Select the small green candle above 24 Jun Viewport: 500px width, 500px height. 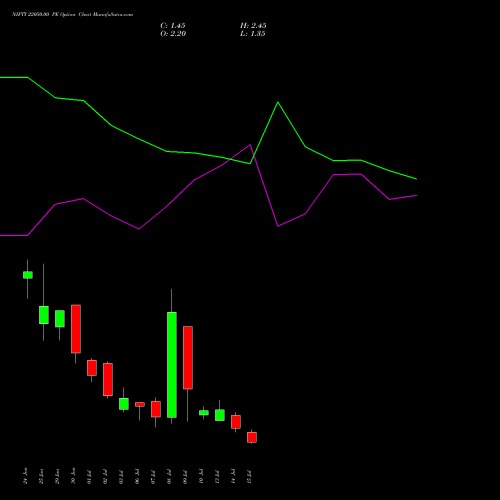tap(28, 275)
